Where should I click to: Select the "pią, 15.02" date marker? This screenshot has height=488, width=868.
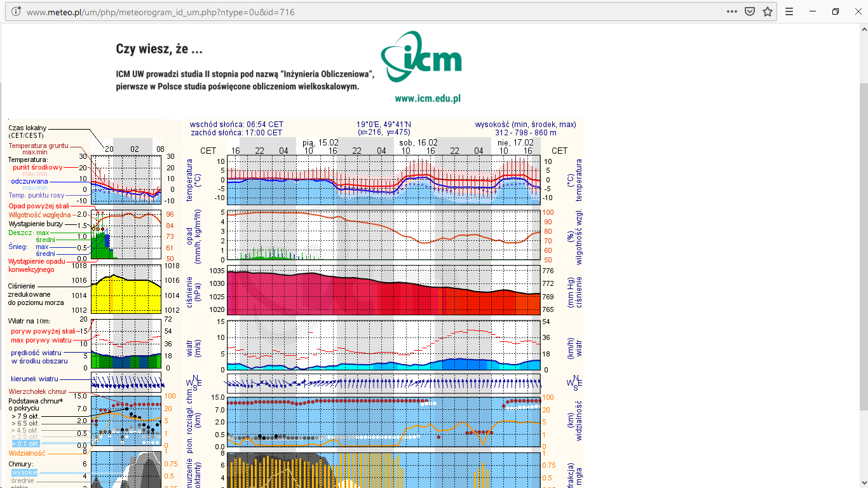tap(321, 142)
